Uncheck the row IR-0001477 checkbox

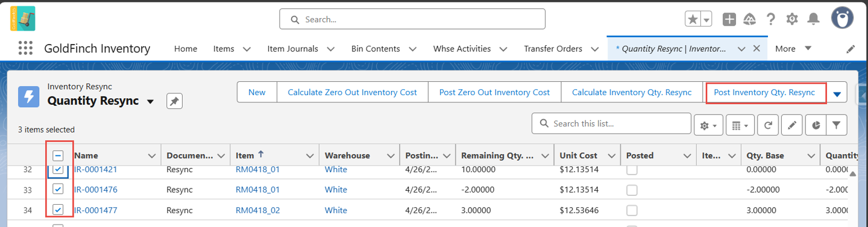(x=58, y=210)
